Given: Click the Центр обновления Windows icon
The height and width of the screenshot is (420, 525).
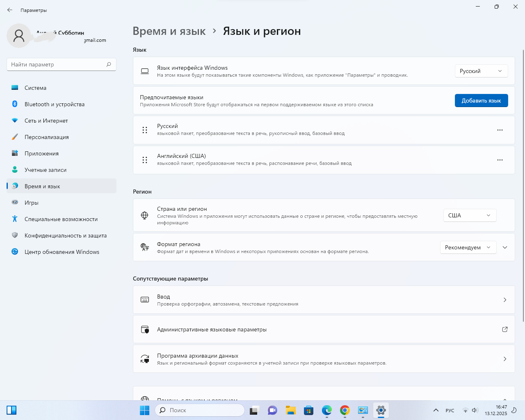Looking at the screenshot, I should 15,252.
